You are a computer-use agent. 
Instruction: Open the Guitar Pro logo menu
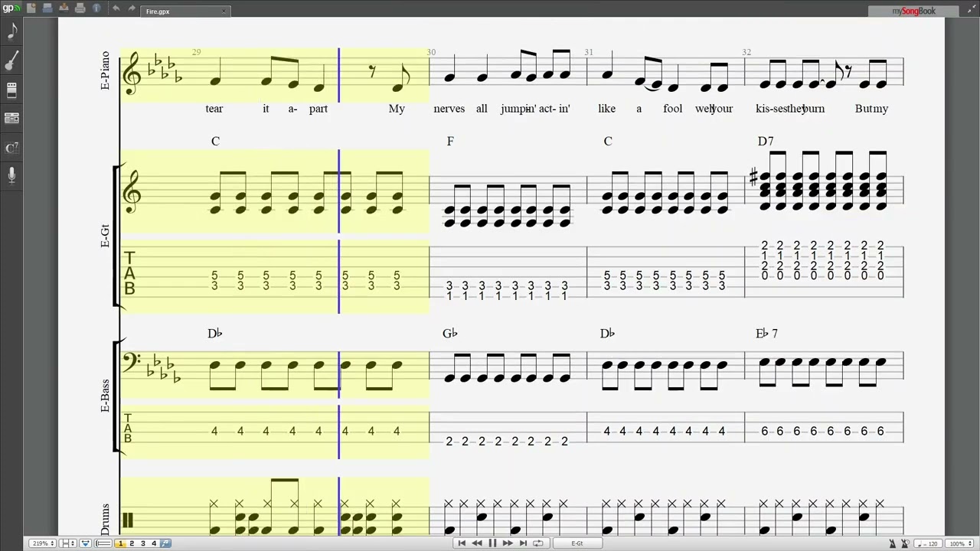pyautogui.click(x=11, y=8)
